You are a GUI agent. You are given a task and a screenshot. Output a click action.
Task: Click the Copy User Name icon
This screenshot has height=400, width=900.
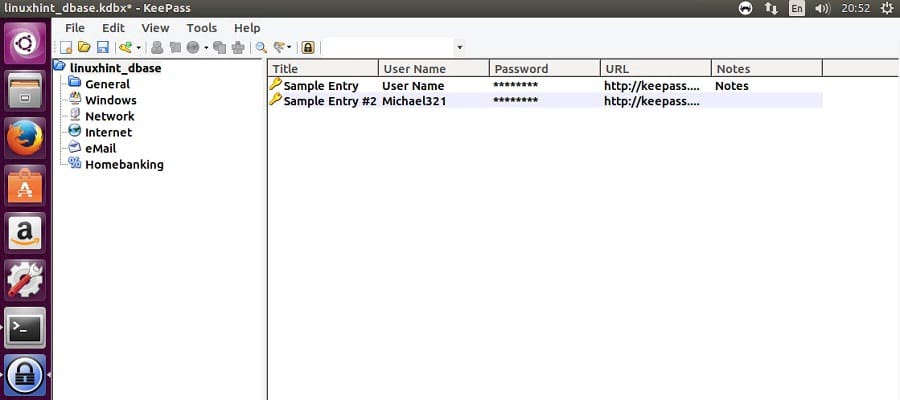(157, 48)
